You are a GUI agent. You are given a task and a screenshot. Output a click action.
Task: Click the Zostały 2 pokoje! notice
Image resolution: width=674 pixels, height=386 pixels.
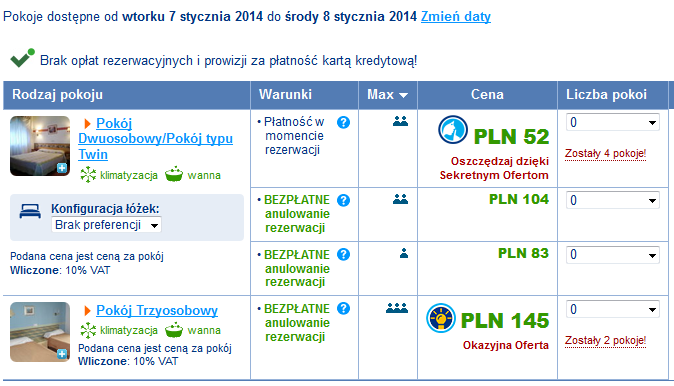605,340
